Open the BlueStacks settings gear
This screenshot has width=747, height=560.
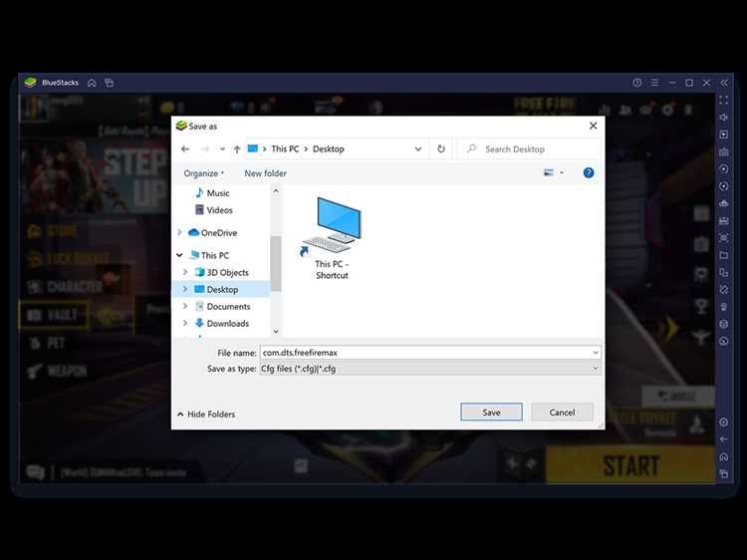[x=724, y=421]
